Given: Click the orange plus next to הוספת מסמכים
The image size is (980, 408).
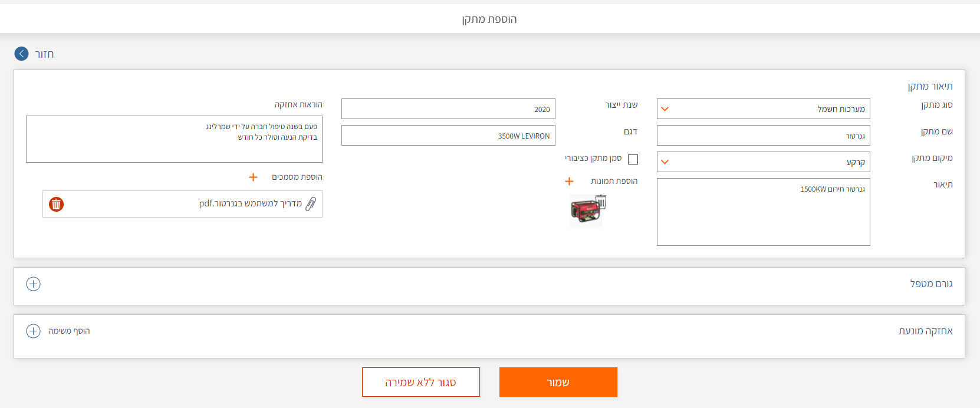Looking at the screenshot, I should [253, 177].
